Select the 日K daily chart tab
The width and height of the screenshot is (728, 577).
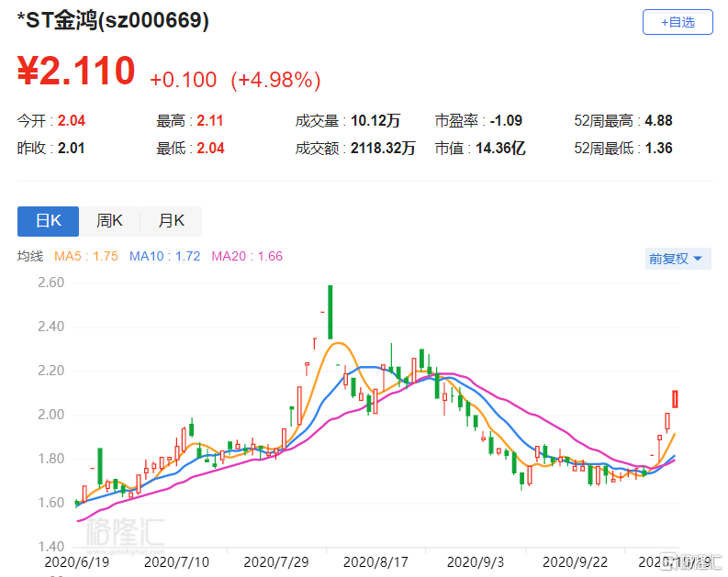pos(48,221)
